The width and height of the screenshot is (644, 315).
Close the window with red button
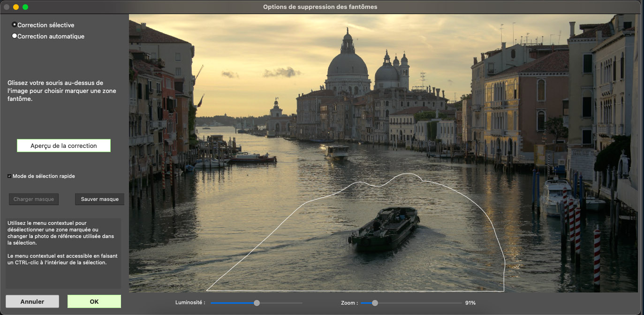click(x=7, y=7)
